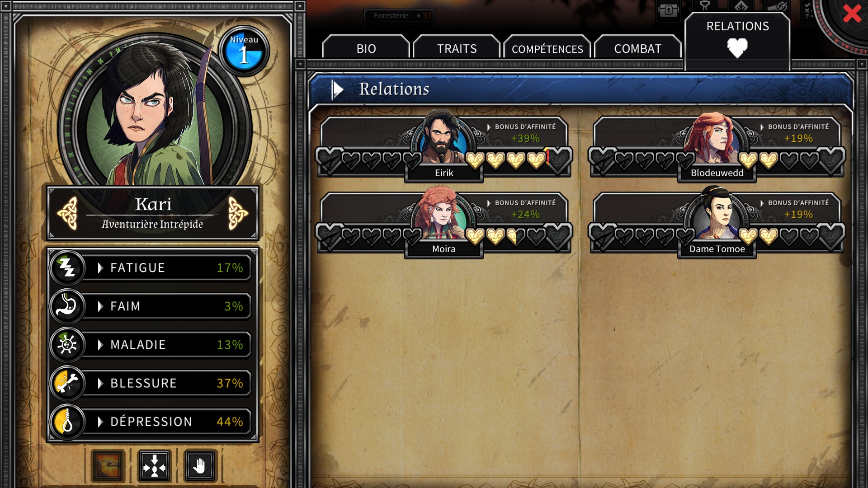Click the Dépression noose icon

tap(67, 422)
